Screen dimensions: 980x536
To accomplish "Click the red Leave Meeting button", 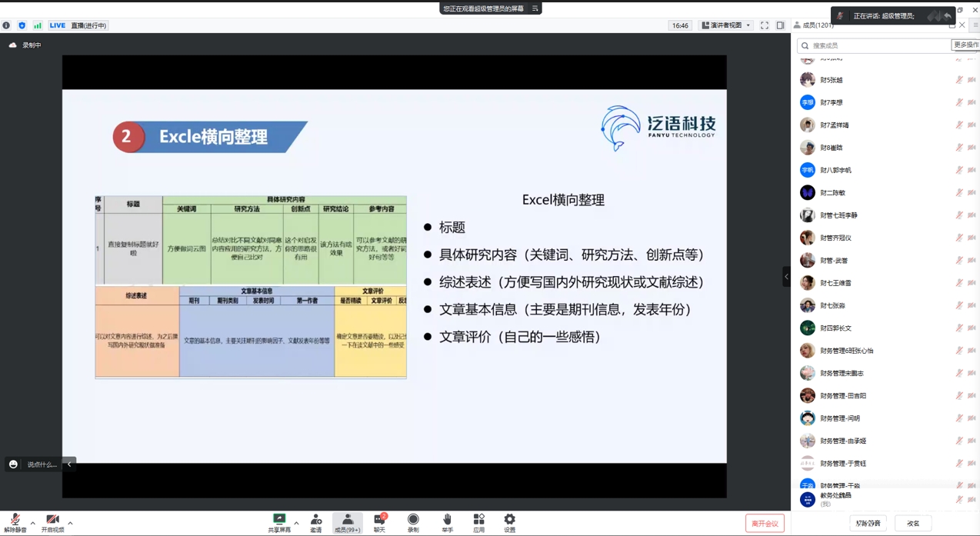I will point(764,524).
